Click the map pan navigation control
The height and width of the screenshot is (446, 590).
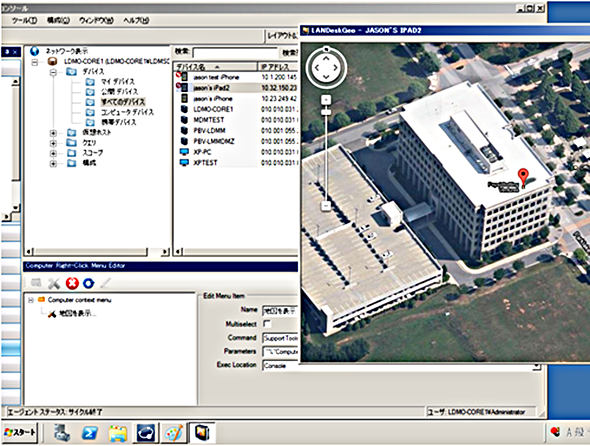tap(326, 67)
